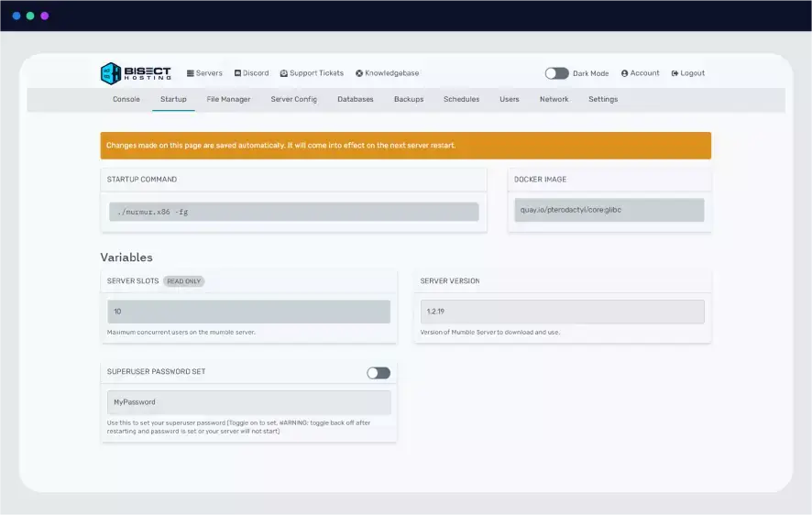This screenshot has height=515, width=812.
Task: Click the DOCKER IMAGE heading
Action: pos(540,180)
